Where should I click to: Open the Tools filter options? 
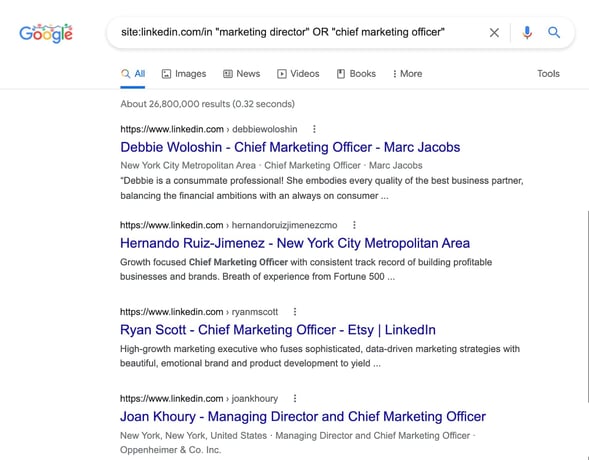(548, 74)
